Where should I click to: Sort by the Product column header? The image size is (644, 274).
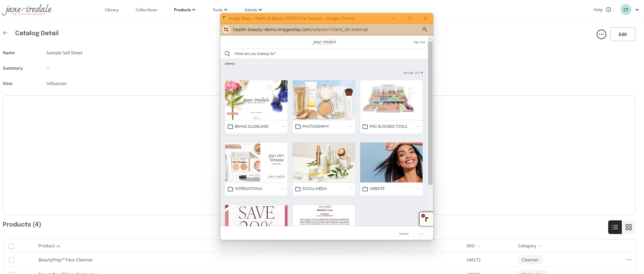pos(49,246)
